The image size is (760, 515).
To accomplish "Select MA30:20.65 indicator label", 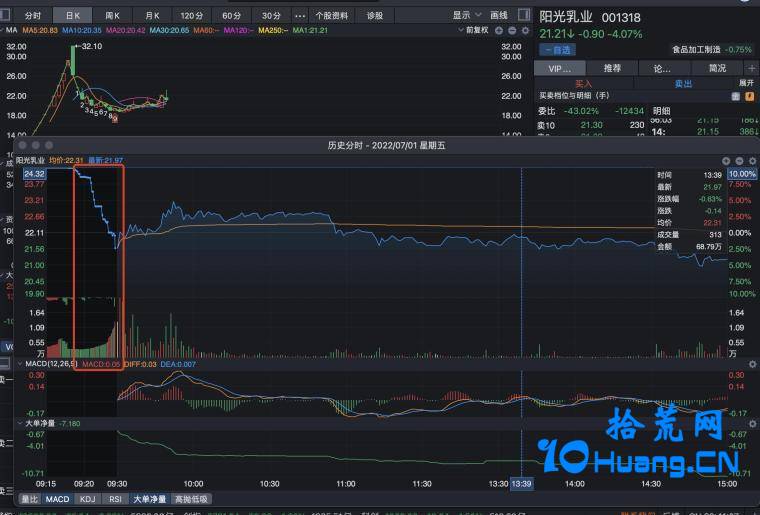I will tap(169, 30).
